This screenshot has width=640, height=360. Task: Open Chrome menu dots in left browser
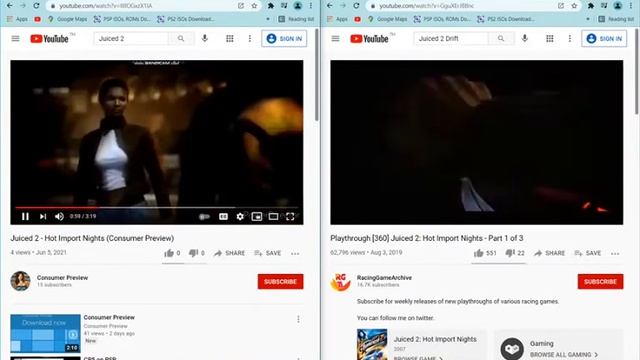pos(311,6)
